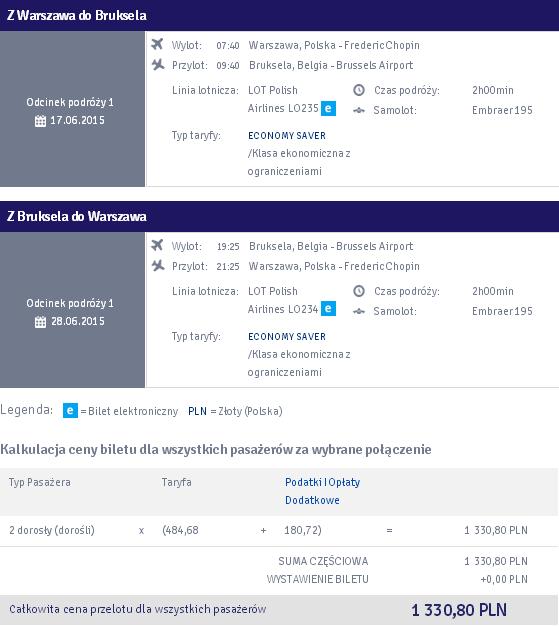Click the blue e icon in the Legenda

[70, 410]
